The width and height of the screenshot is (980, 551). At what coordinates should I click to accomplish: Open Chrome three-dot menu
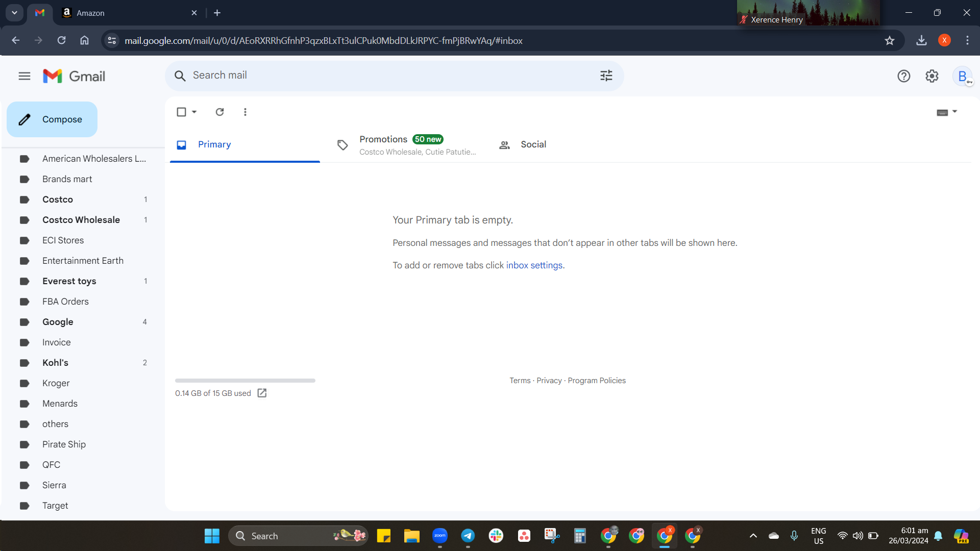[967, 40]
